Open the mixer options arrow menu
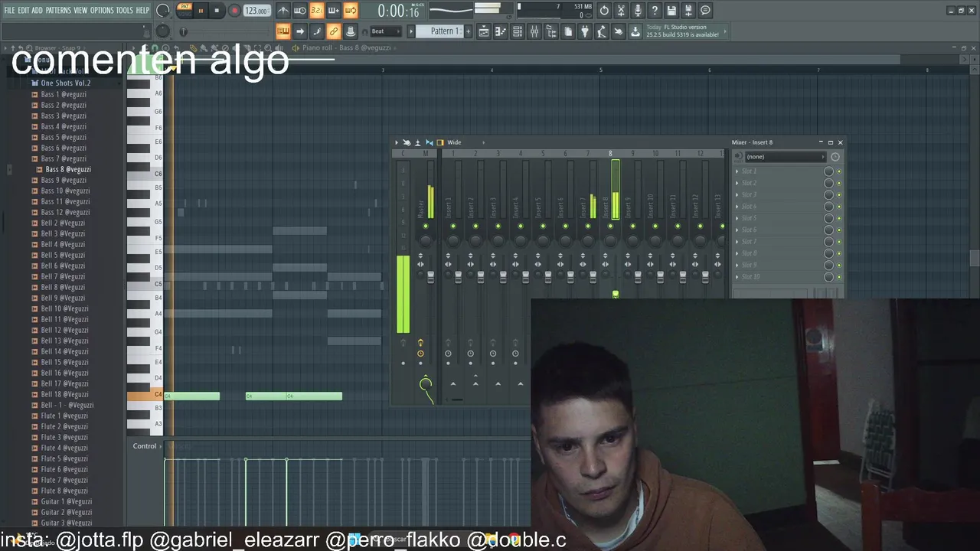The width and height of the screenshot is (980, 551). [397, 142]
